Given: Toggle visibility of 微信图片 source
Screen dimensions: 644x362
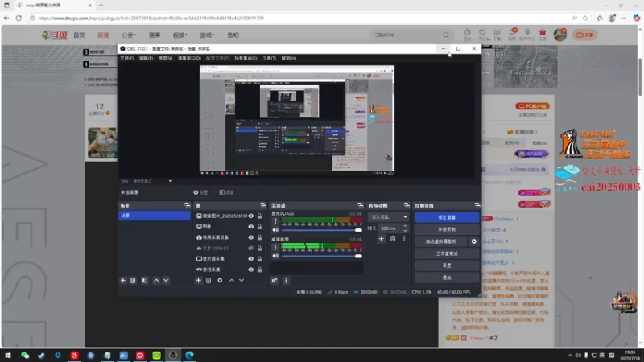Looking at the screenshot, I should click(x=251, y=216).
